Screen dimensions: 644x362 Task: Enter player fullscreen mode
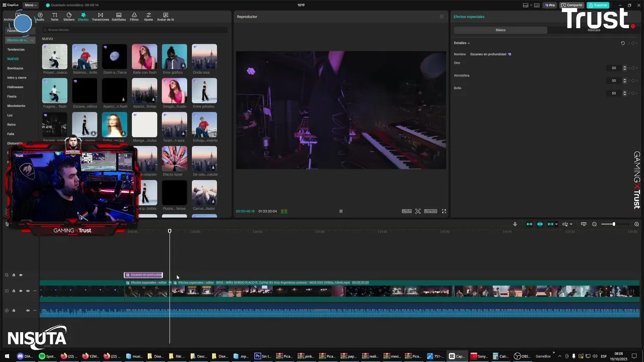coord(444,211)
